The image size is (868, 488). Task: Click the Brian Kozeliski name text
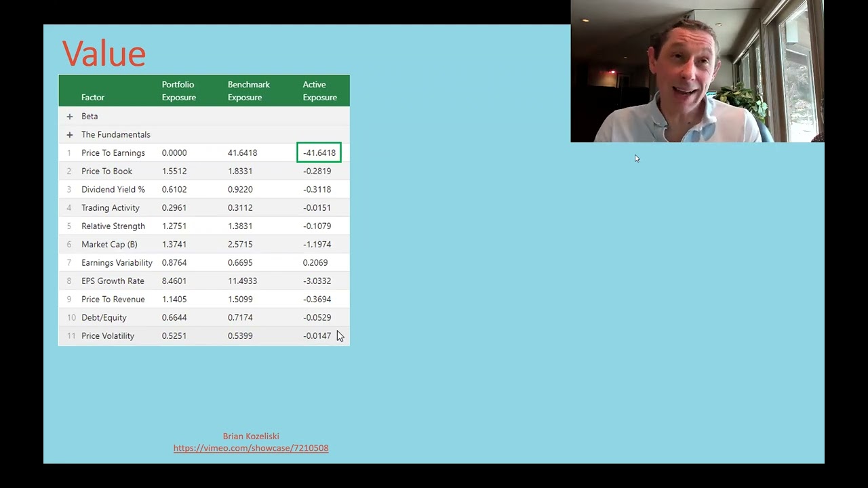coord(251,436)
